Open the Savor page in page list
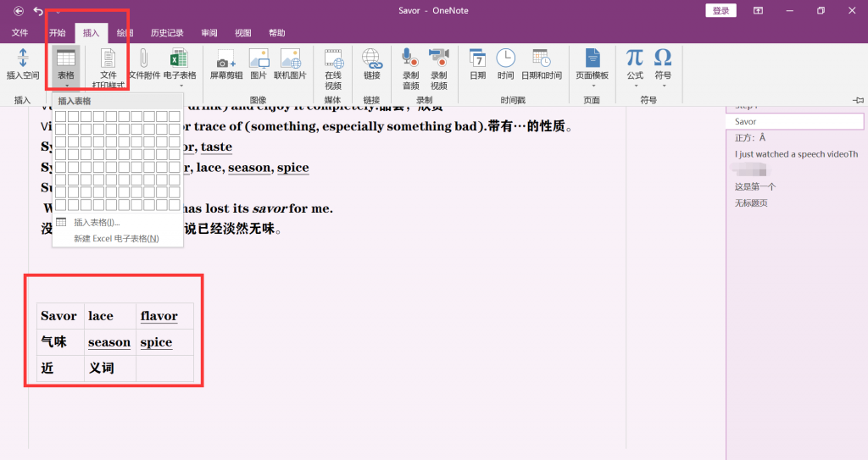The width and height of the screenshot is (868, 460). tap(794, 122)
